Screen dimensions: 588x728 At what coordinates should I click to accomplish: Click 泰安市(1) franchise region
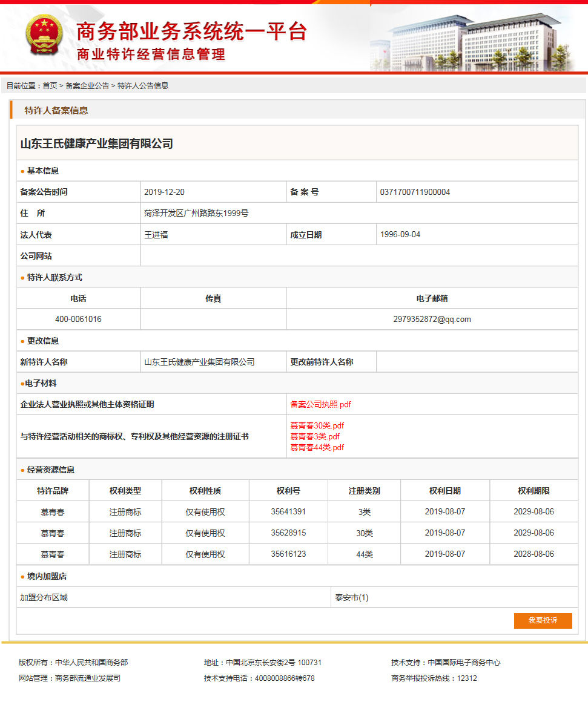point(352,597)
